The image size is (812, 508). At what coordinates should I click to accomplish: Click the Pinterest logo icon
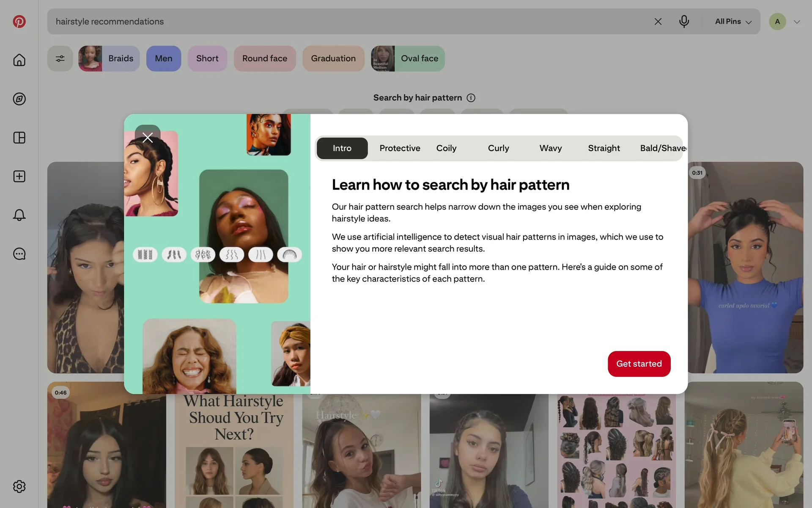(19, 22)
